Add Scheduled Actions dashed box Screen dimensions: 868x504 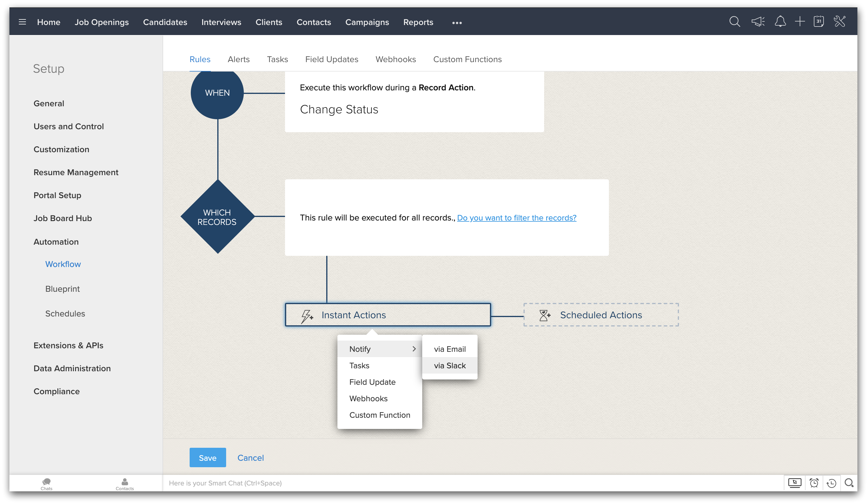tap(601, 315)
